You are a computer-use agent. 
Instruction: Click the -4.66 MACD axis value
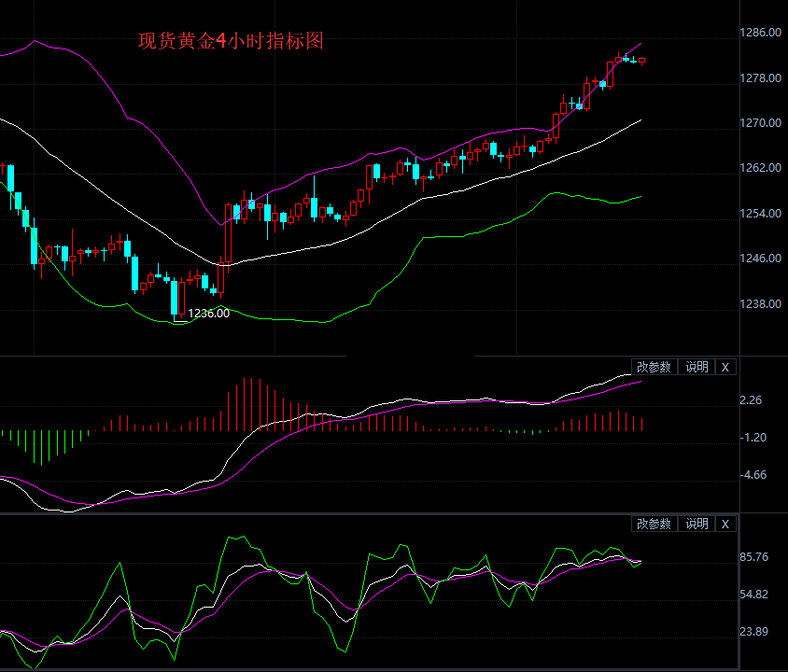click(x=753, y=475)
